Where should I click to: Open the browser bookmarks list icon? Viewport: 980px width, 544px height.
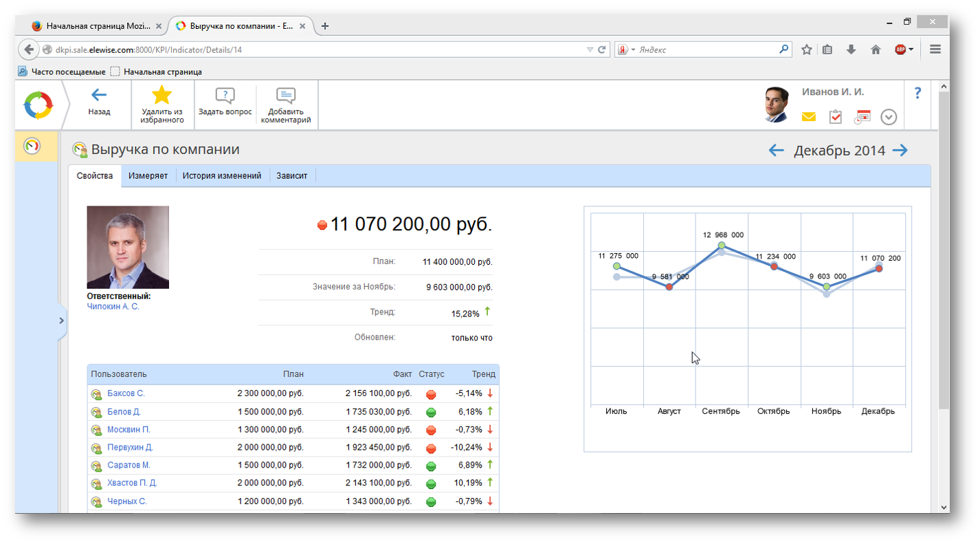click(827, 50)
